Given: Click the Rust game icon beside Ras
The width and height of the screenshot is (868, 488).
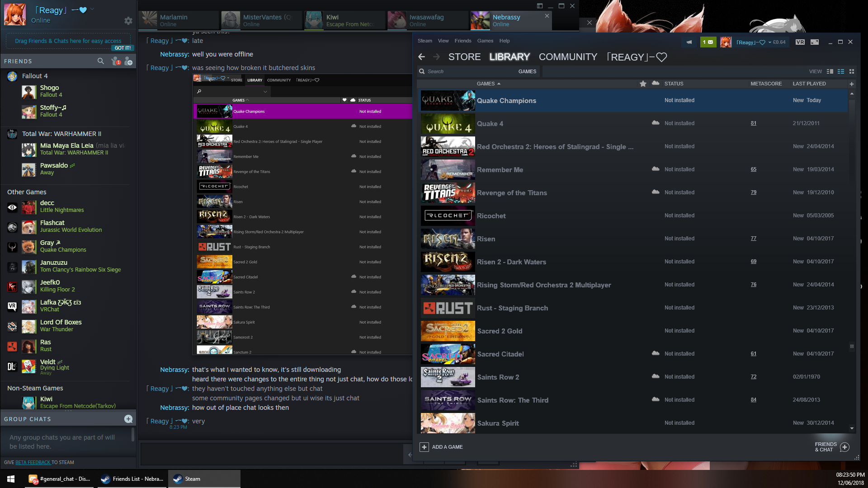Looking at the screenshot, I should [x=12, y=346].
